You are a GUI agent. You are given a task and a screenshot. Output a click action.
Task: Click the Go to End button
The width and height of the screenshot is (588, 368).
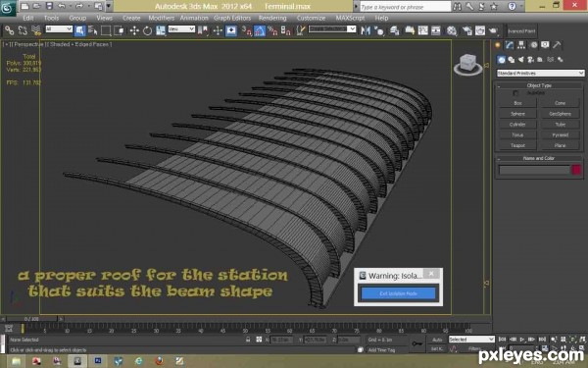point(542,340)
